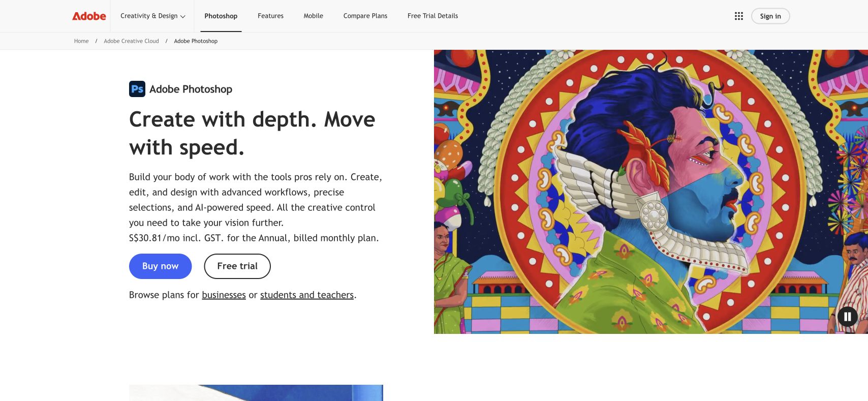Click the colorful hero artwork image
The image size is (868, 401).
pos(650,192)
